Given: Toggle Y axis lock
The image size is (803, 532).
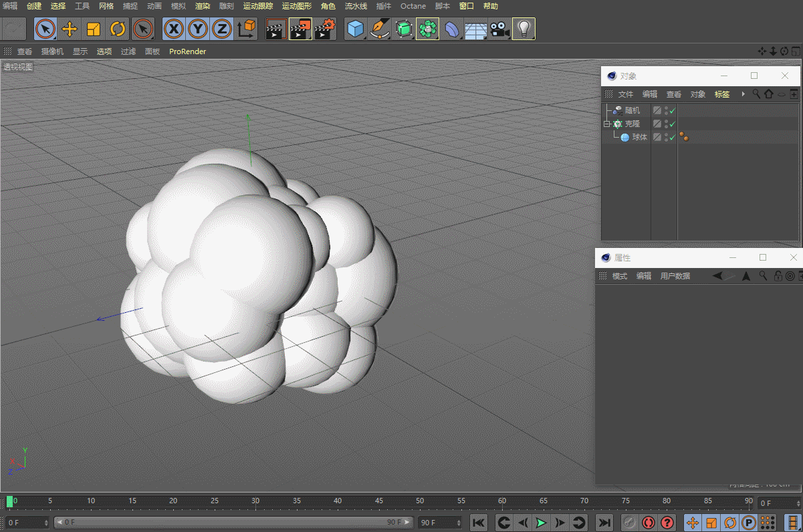Looking at the screenshot, I should [x=198, y=29].
